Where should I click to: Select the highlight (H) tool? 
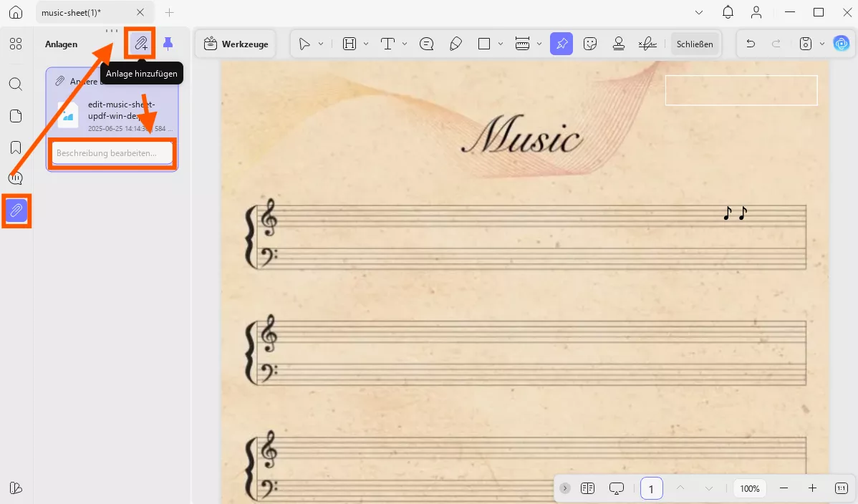(349, 44)
